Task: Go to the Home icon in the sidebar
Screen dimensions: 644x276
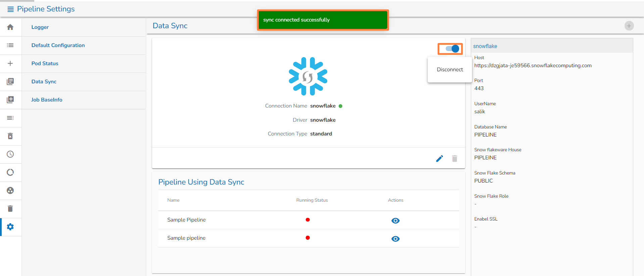Action: (x=10, y=27)
